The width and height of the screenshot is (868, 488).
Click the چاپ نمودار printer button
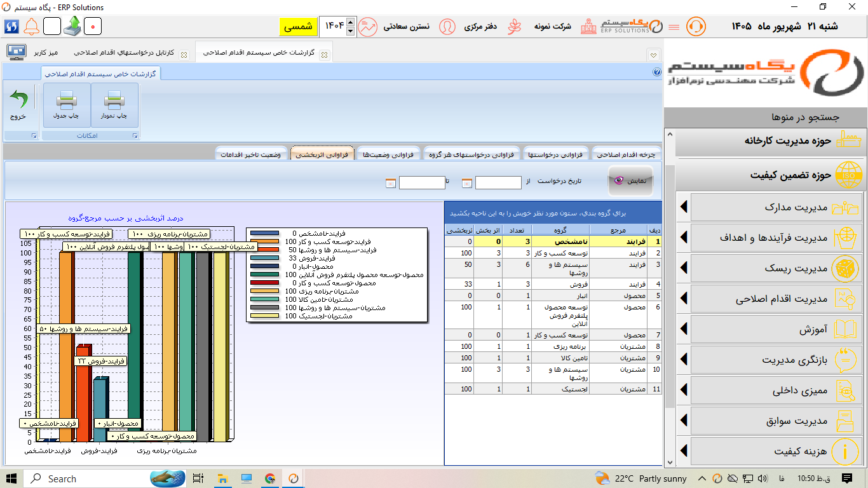coord(114,105)
